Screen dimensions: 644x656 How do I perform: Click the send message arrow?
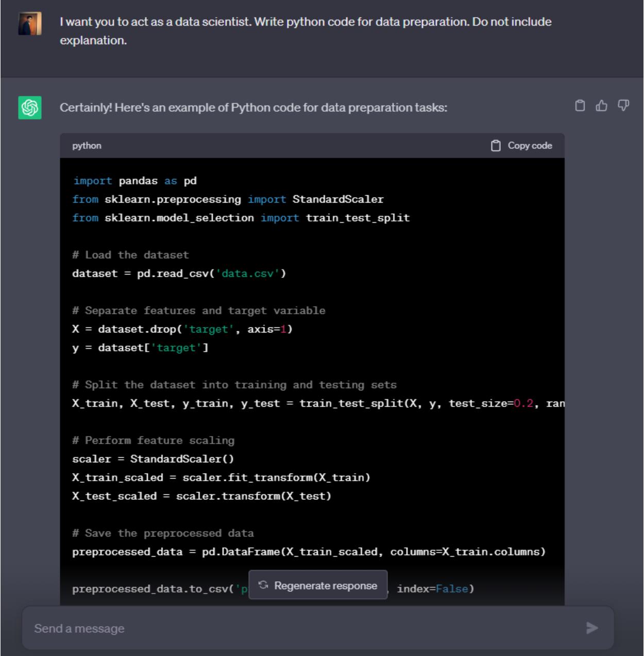pyautogui.click(x=592, y=628)
